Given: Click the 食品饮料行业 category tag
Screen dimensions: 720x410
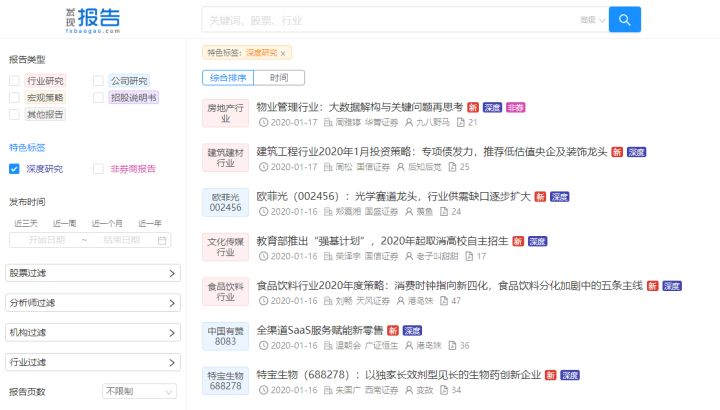Looking at the screenshot, I should point(225,292).
